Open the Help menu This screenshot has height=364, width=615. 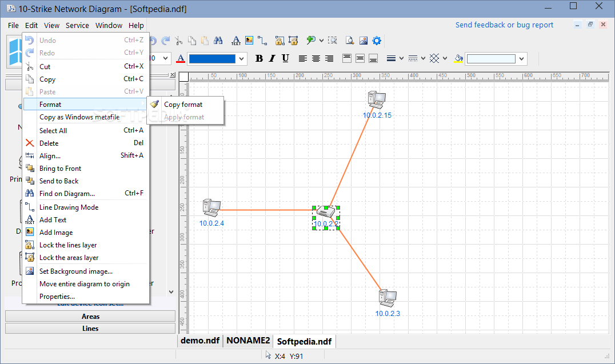pyautogui.click(x=136, y=26)
